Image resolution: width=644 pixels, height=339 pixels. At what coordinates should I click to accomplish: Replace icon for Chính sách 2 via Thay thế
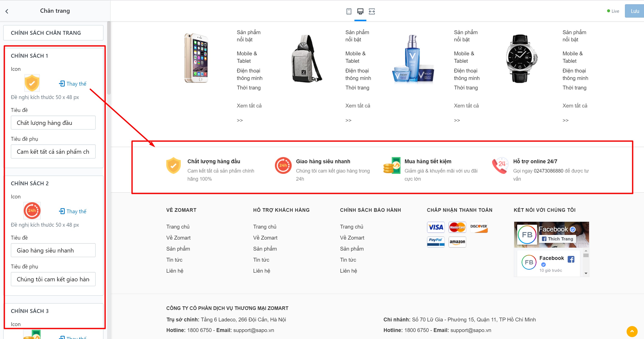(73, 211)
